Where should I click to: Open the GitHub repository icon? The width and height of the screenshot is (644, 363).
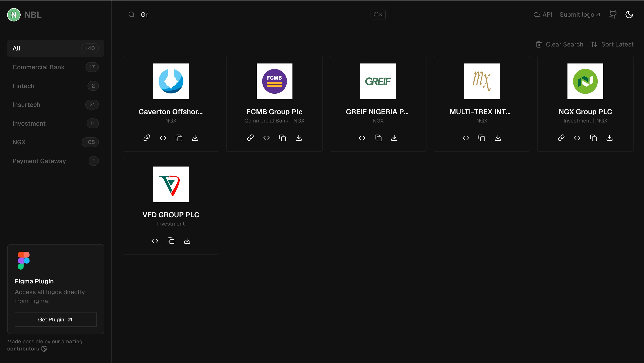(x=613, y=15)
